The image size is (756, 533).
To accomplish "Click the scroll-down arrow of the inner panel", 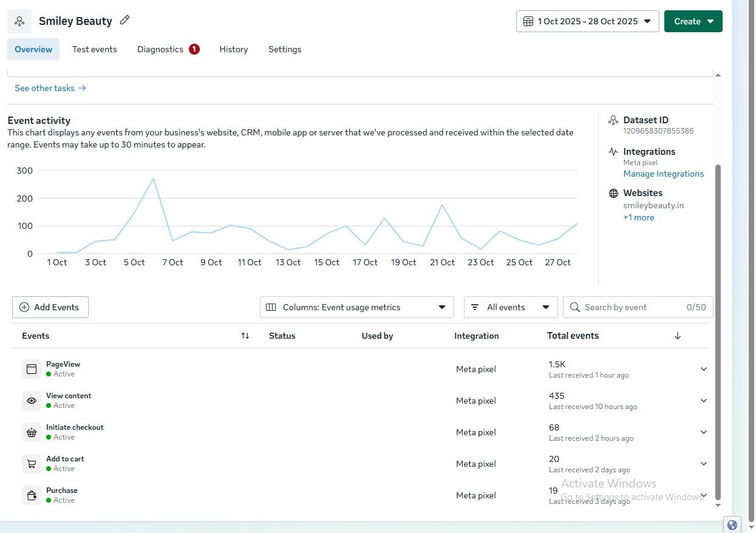I will [x=718, y=505].
